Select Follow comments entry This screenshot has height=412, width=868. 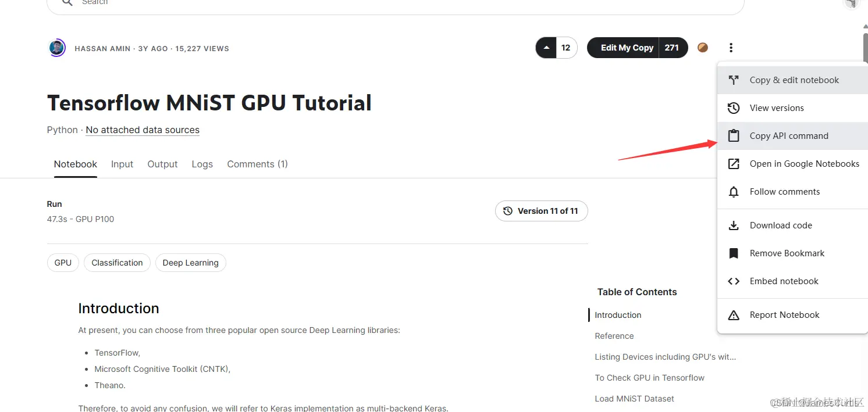click(x=792, y=192)
